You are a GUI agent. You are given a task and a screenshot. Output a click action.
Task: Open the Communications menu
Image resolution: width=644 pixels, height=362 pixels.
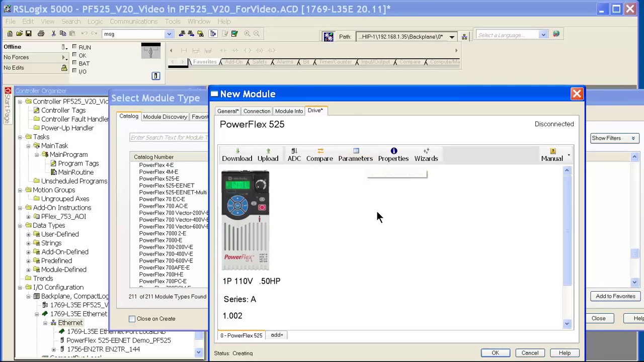pos(133,22)
